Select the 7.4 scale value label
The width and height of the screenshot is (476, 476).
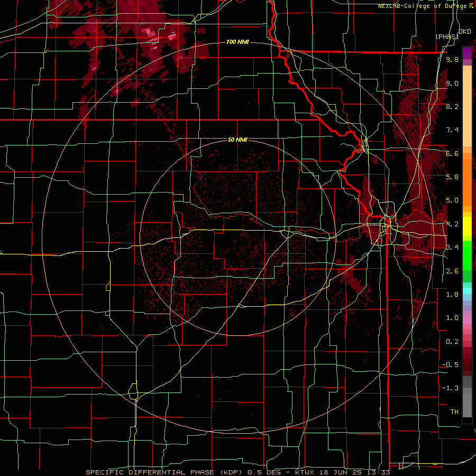452,130
